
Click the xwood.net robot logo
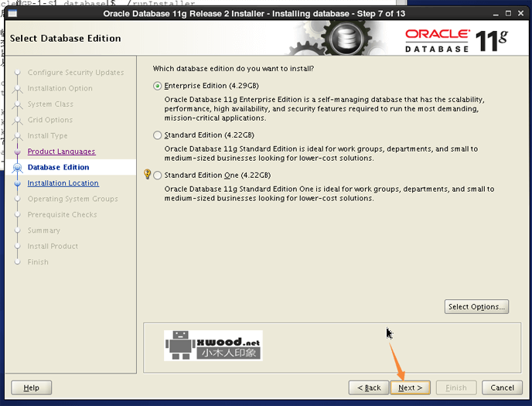(x=213, y=346)
